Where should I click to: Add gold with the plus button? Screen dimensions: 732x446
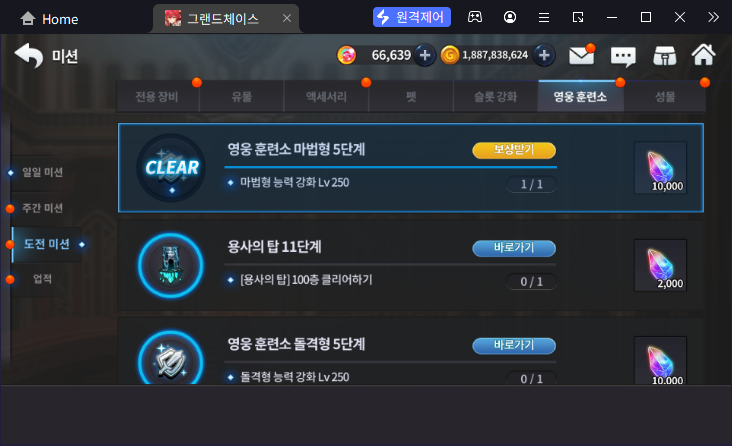tap(544, 56)
